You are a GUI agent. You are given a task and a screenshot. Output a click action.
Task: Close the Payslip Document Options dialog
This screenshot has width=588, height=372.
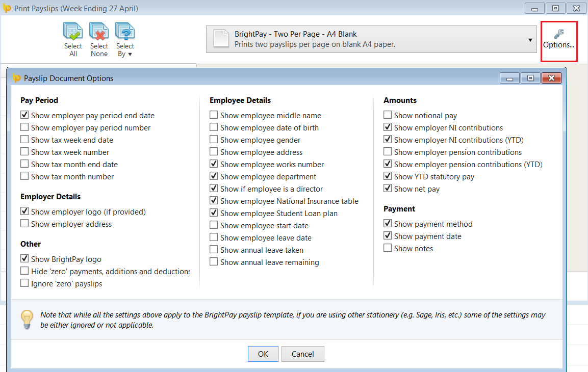551,78
